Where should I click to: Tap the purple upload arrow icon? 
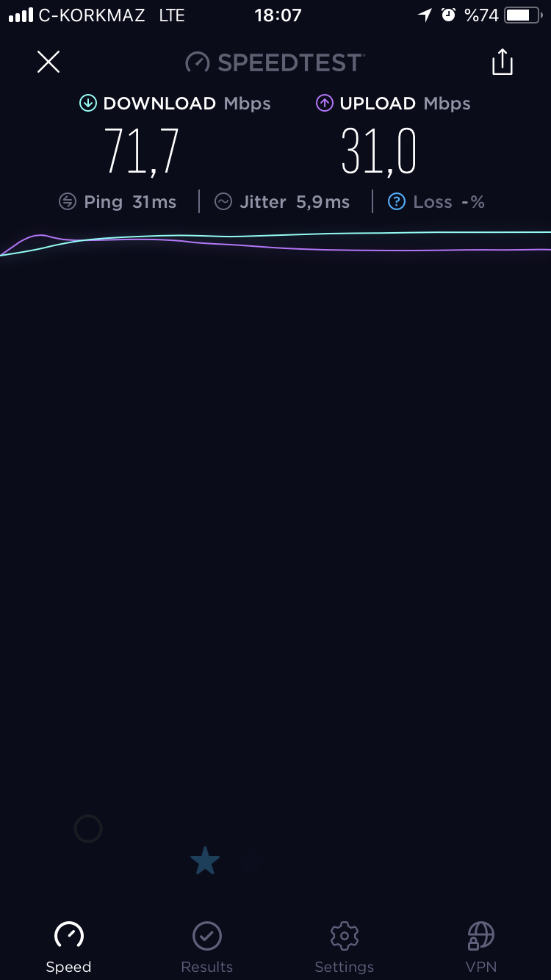coord(325,104)
